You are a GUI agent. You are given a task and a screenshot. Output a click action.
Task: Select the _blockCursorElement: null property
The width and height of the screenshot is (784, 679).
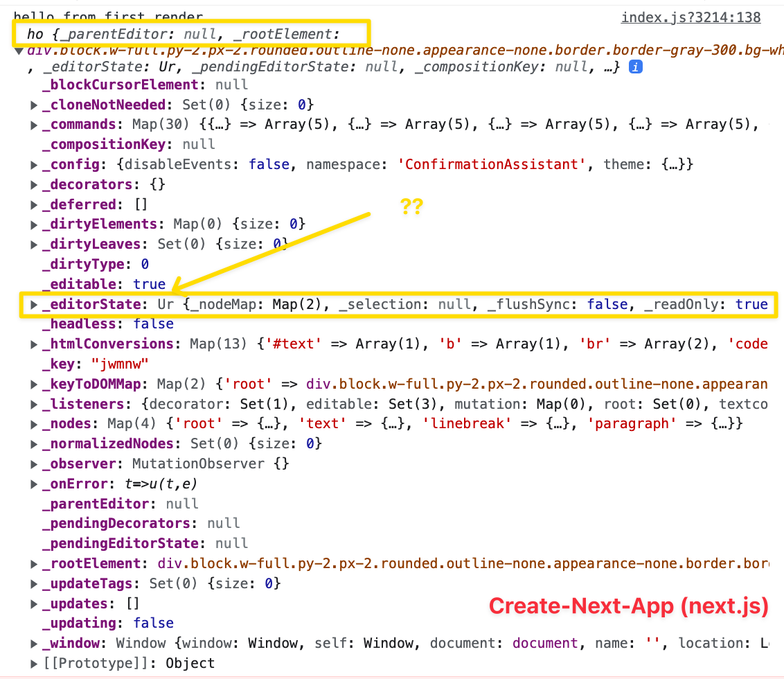(x=145, y=85)
